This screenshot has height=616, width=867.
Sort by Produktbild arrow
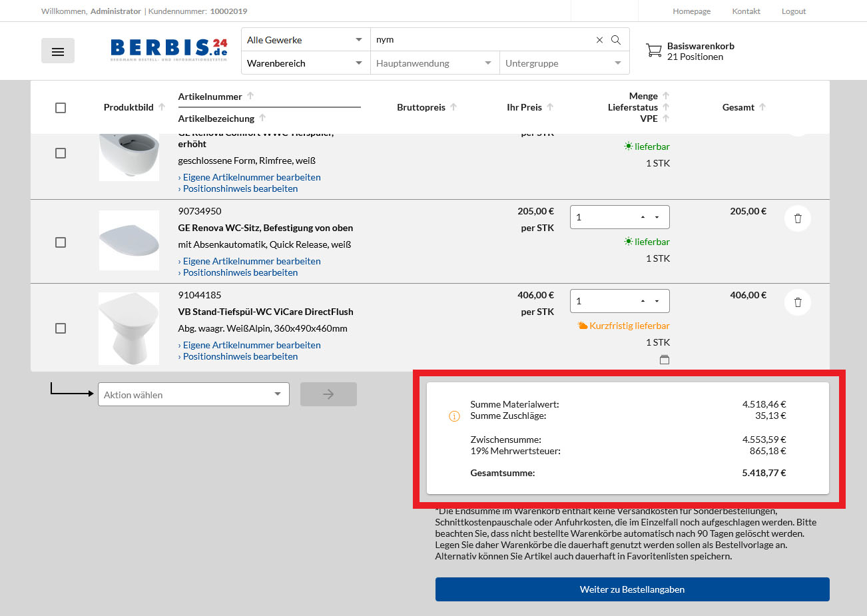[x=162, y=107]
